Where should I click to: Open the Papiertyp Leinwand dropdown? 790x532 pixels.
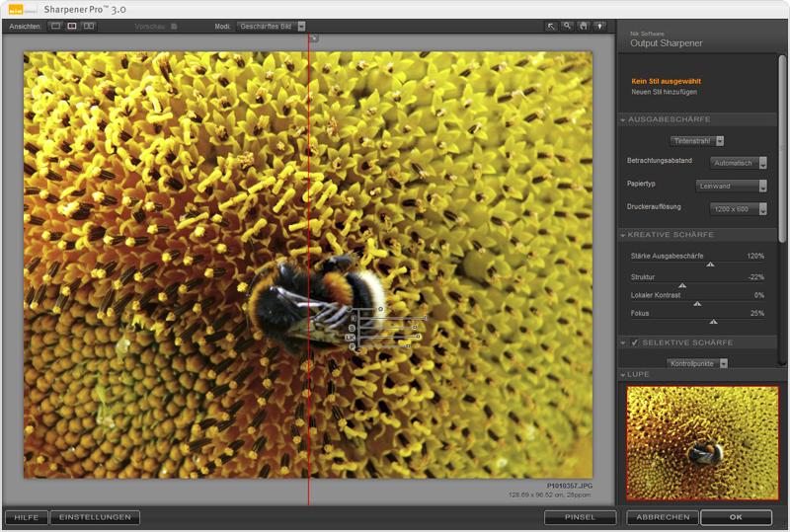click(x=732, y=186)
